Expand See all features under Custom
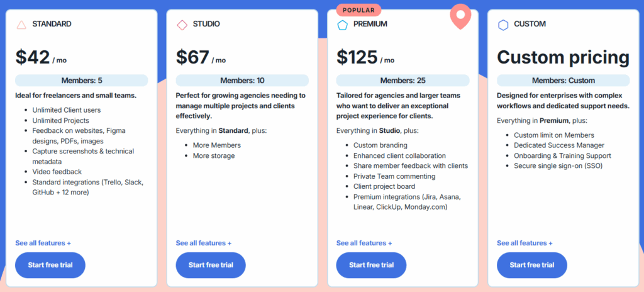The image size is (644, 292). tap(525, 243)
